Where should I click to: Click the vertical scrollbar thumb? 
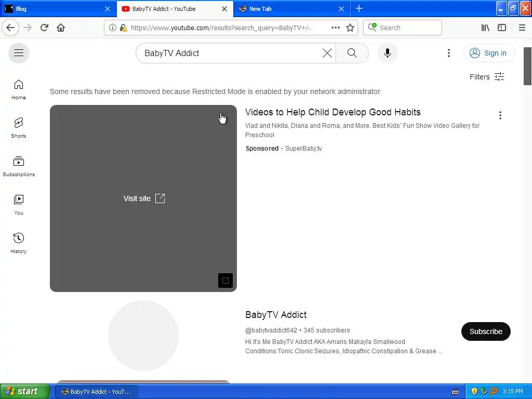click(527, 66)
